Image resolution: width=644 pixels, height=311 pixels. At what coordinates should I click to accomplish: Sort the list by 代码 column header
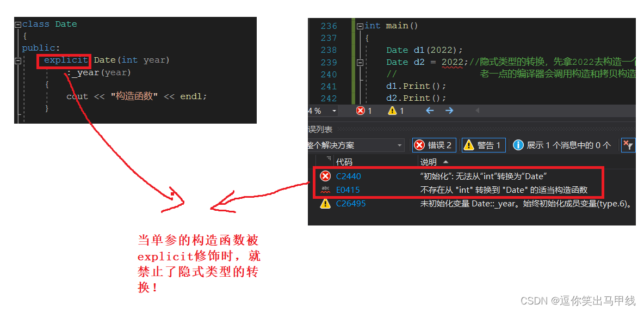tap(344, 162)
